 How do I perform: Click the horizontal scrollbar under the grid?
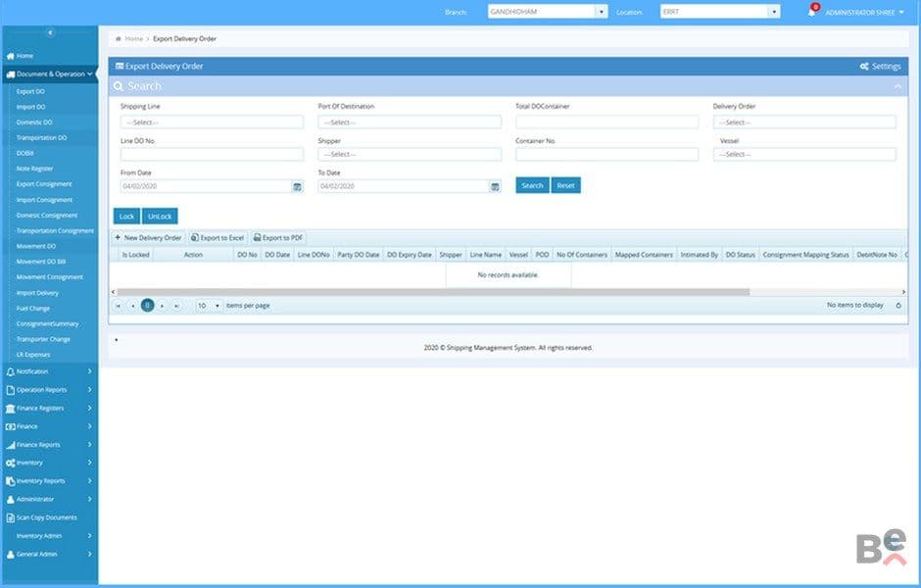(433, 292)
